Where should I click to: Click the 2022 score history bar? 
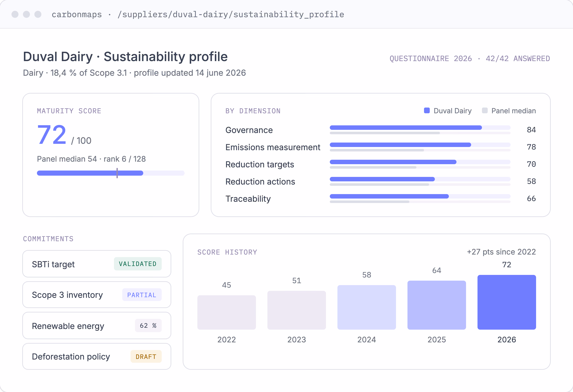click(227, 312)
